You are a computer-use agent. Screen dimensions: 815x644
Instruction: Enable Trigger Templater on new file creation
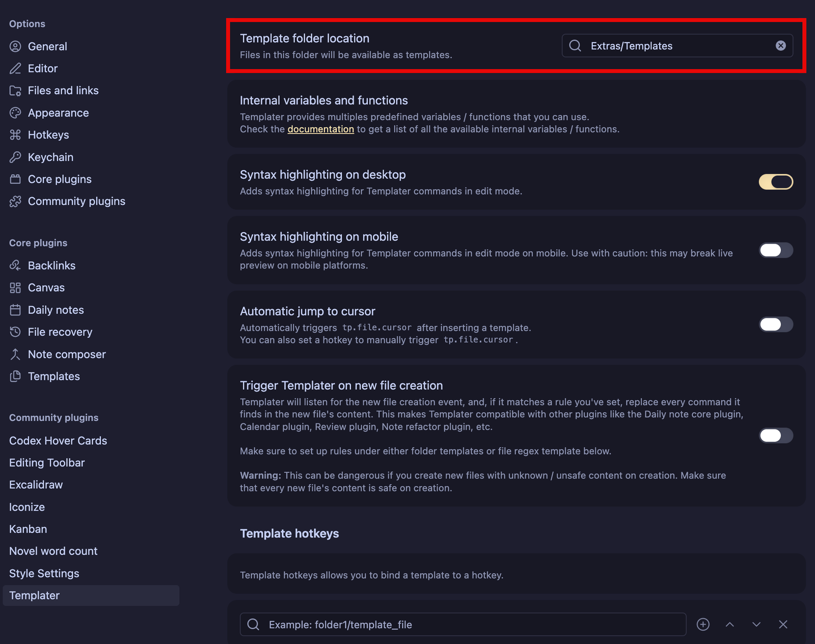point(775,435)
